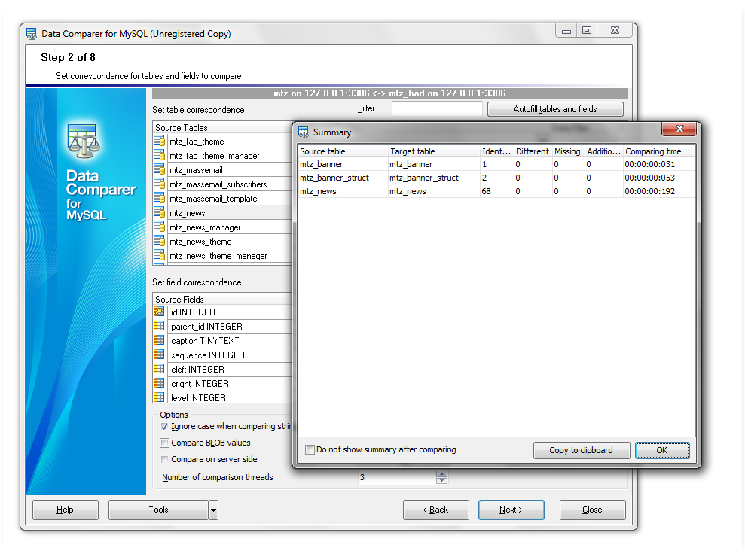Sort by Source table column header
Screen dimensions: 745x560
[343, 151]
